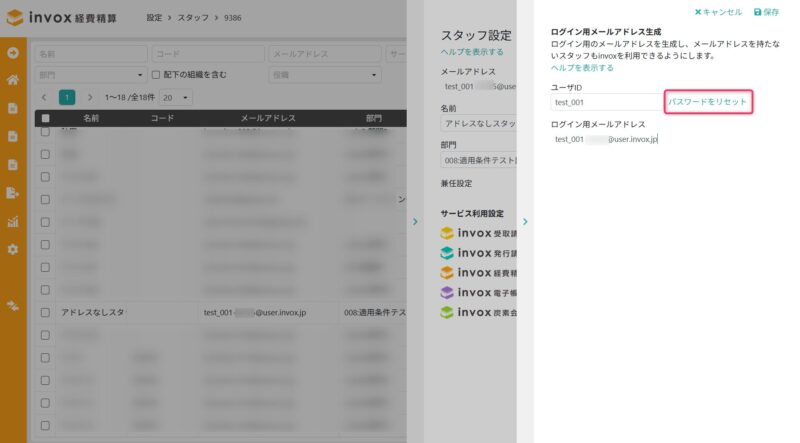Go to previous page arrow in pagination
Image resolution: width=800 pixels, height=443 pixels.
click(x=44, y=97)
